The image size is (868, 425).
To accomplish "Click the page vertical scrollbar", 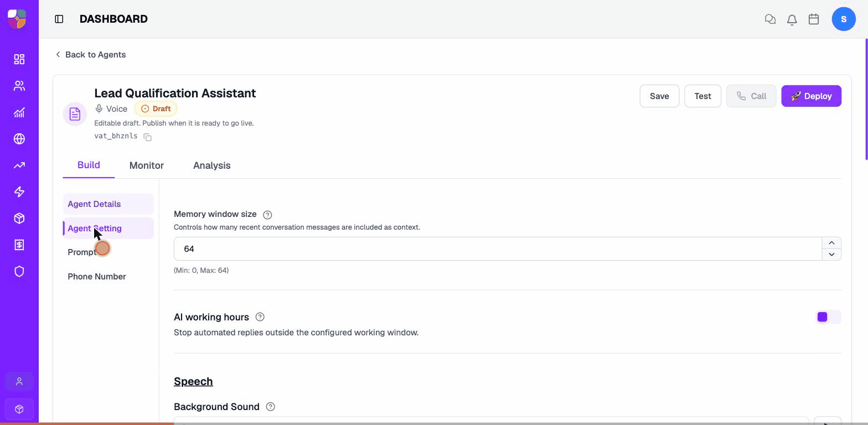I will 865,100.
